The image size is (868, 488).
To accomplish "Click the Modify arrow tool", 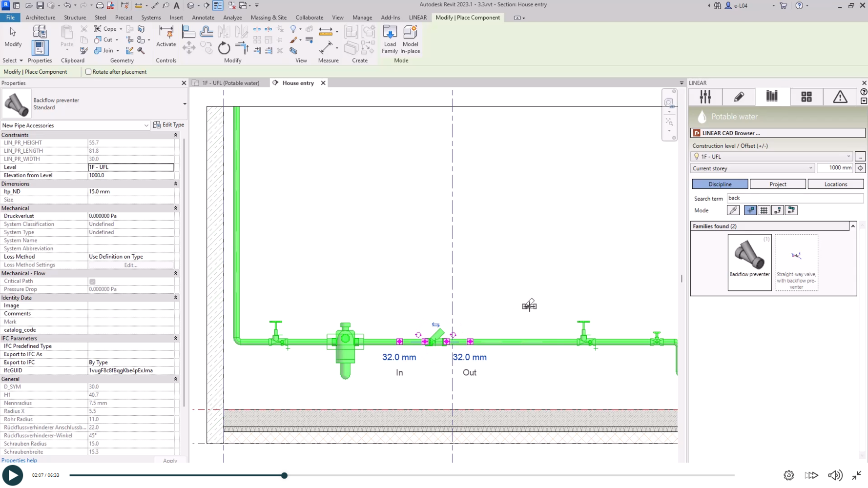I will (x=13, y=37).
